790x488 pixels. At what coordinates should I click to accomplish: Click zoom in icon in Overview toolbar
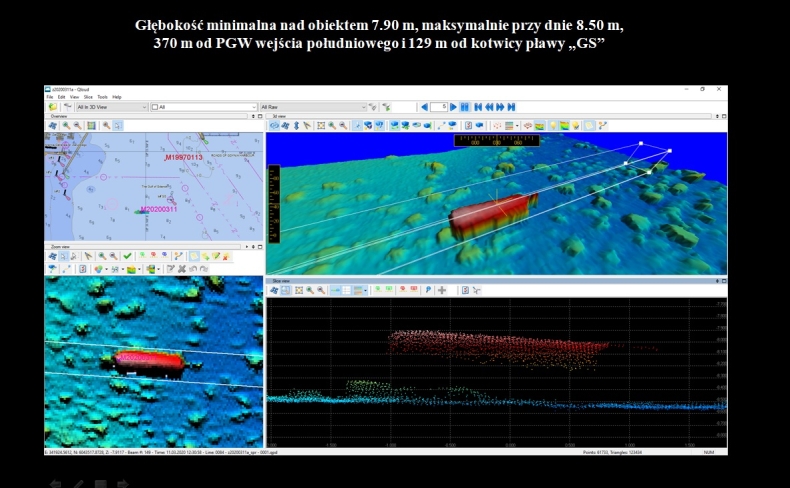coord(65,125)
